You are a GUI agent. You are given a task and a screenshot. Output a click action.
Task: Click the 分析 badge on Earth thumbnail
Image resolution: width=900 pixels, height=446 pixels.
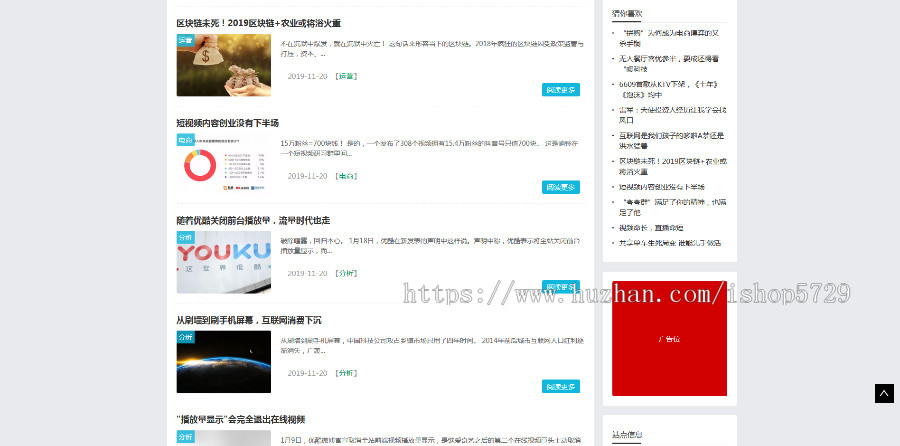click(x=185, y=337)
